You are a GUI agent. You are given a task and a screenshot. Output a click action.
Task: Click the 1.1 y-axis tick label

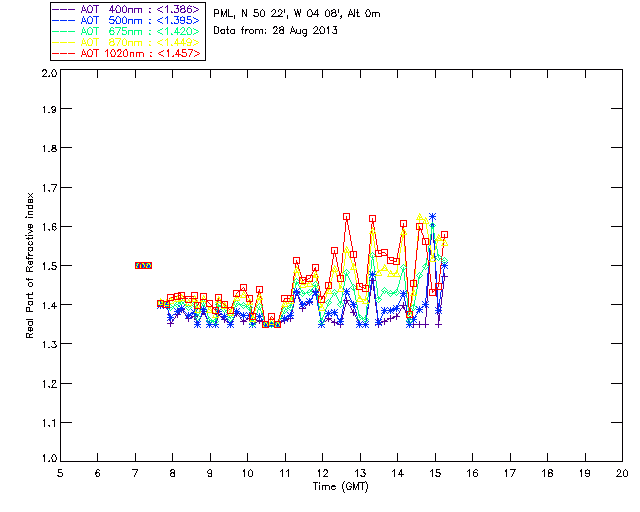(49, 423)
